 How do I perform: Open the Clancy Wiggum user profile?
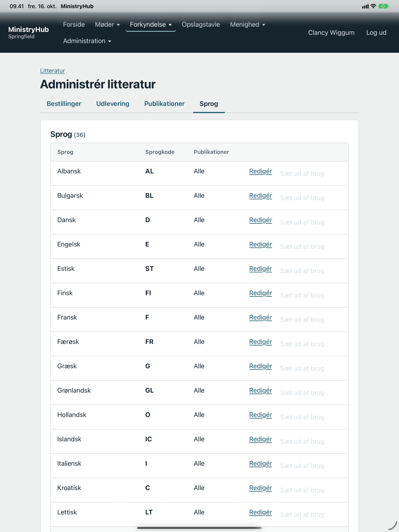[331, 33]
